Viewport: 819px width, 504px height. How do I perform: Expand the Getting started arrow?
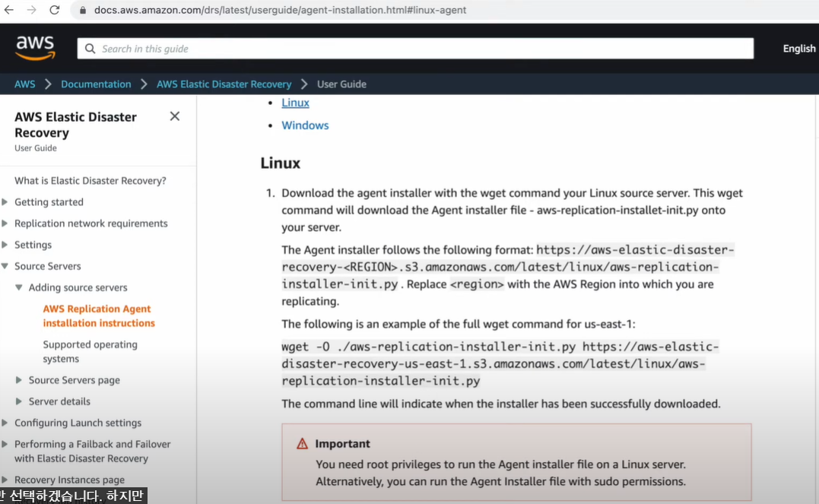[x=5, y=202]
